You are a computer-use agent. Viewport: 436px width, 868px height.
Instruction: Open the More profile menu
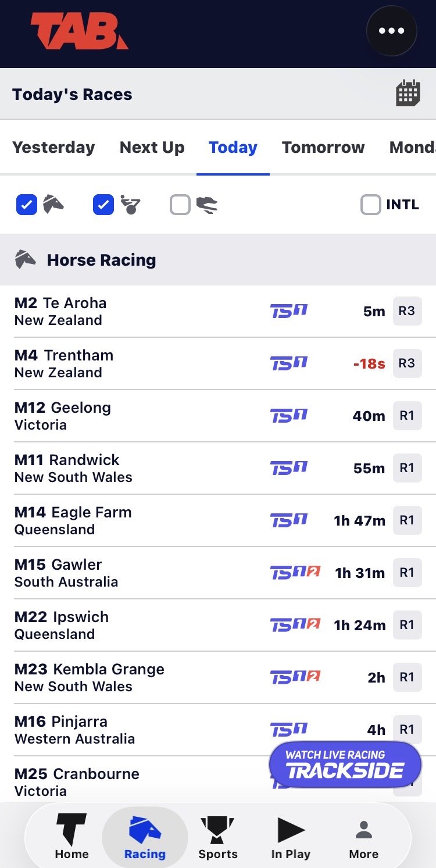tap(363, 837)
